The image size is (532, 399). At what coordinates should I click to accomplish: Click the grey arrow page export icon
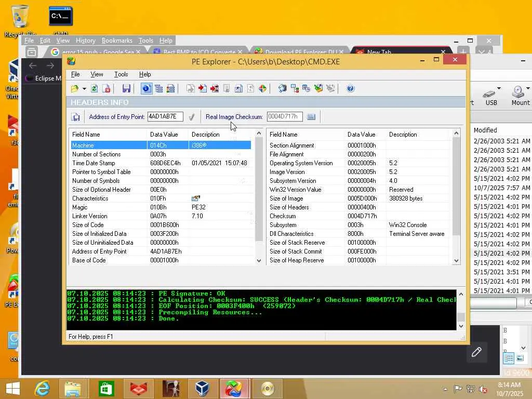coord(190,89)
